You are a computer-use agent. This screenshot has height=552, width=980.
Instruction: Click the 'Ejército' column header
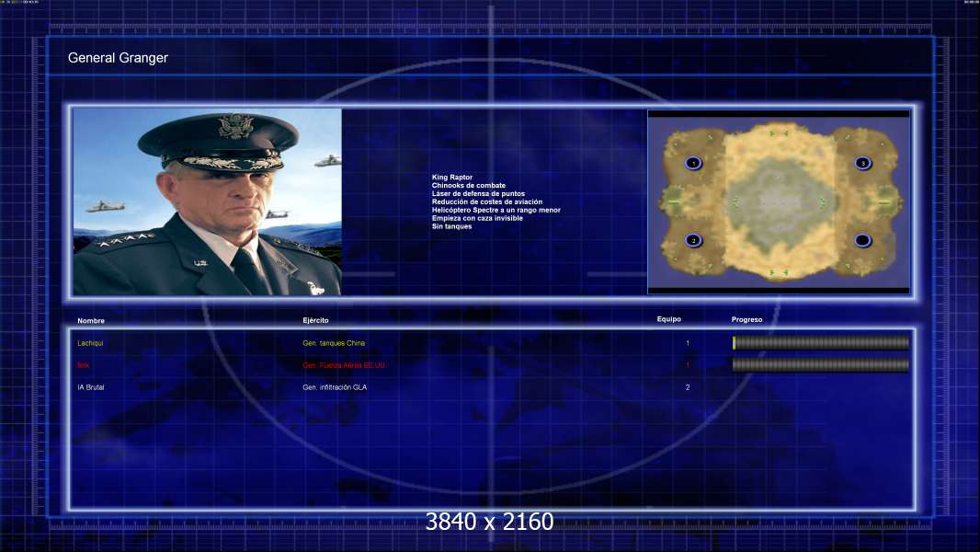pyautogui.click(x=315, y=320)
